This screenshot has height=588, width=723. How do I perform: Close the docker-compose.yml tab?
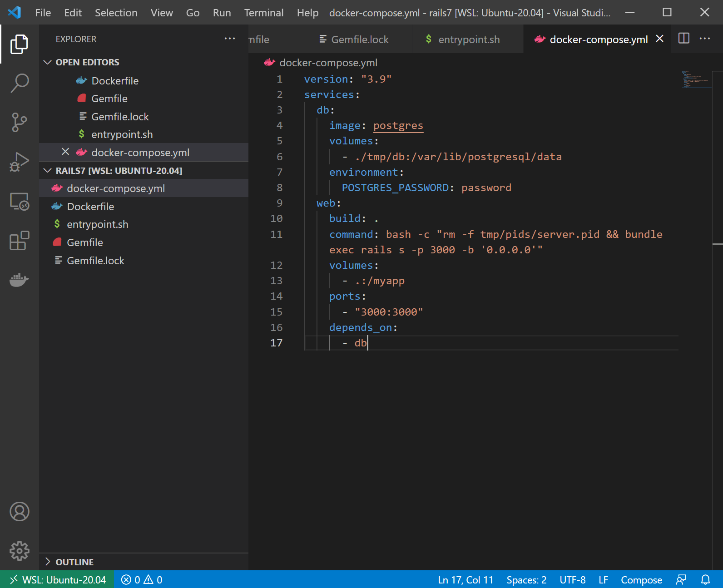[x=660, y=39]
